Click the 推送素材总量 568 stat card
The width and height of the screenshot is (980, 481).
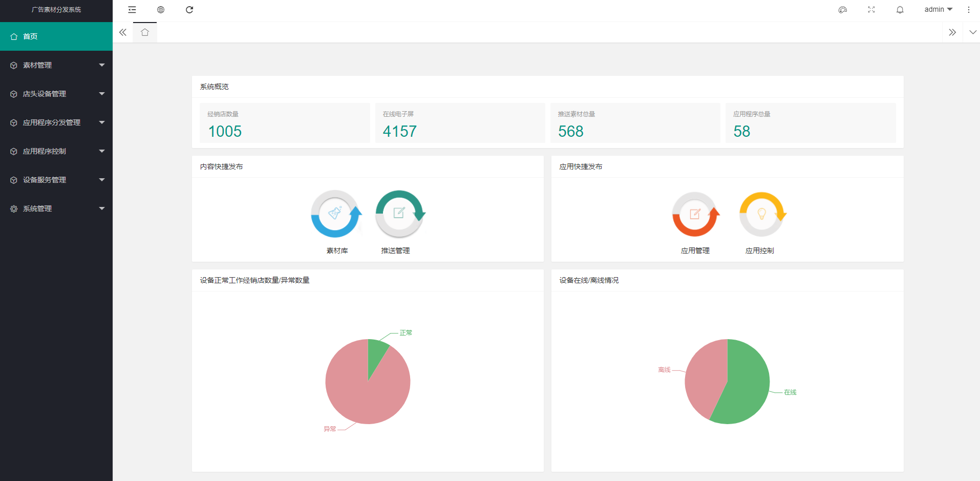(x=635, y=123)
